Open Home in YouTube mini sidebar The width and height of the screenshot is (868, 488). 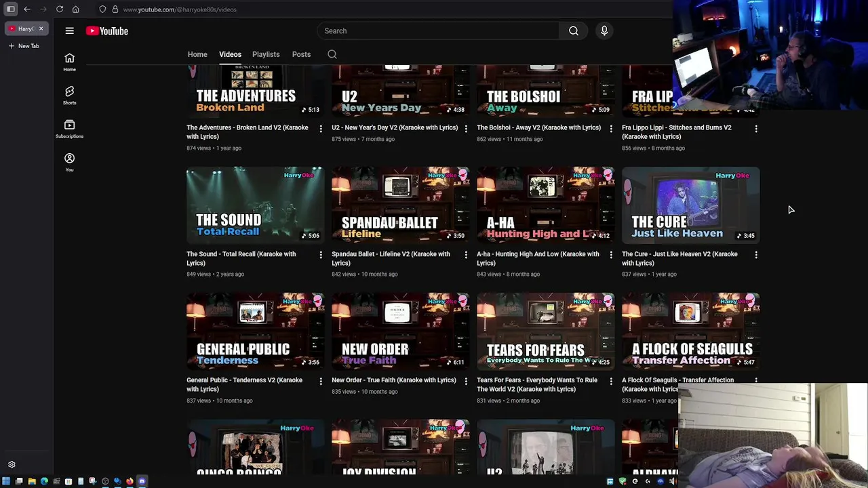pos(69,62)
